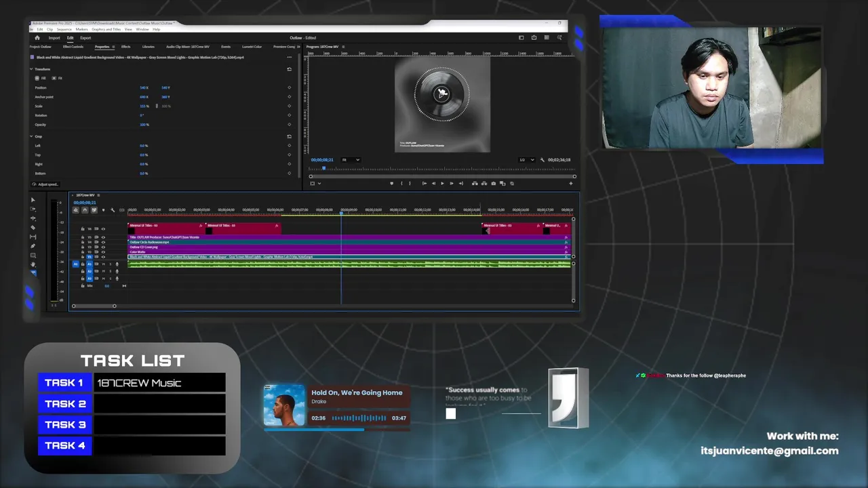The width and height of the screenshot is (868, 488).
Task: Open the Button Editor plus icon
Action: point(571,183)
